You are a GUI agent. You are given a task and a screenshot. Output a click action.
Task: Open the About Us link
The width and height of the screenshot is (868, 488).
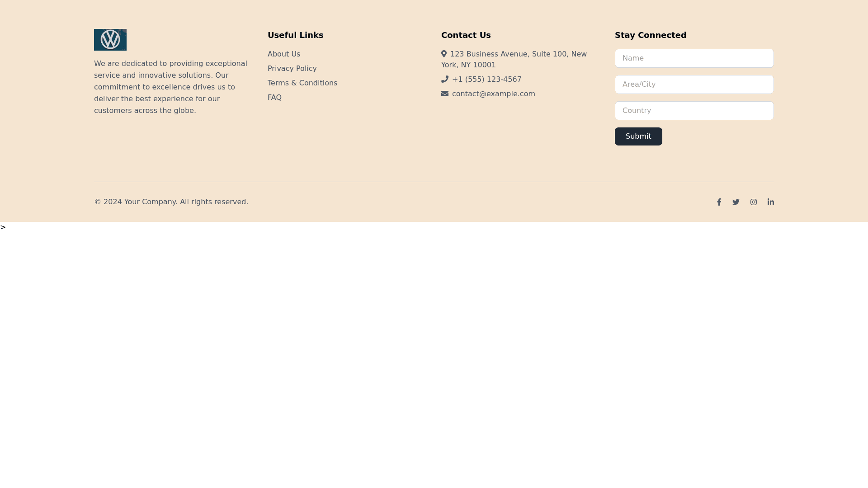(x=284, y=54)
